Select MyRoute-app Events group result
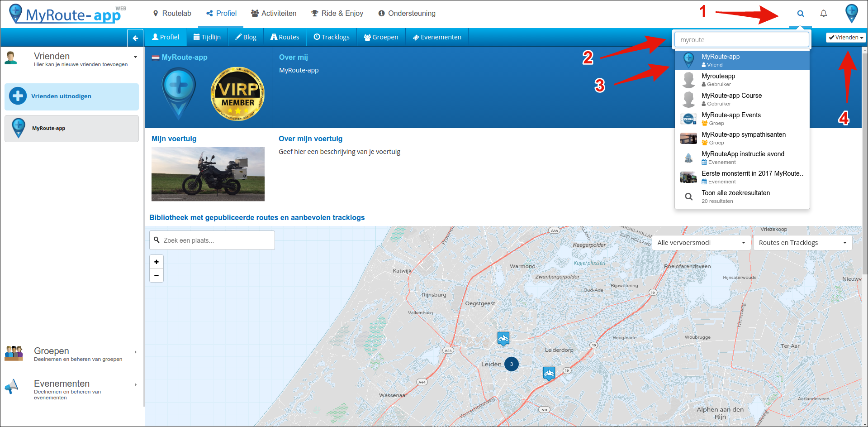Image resolution: width=868 pixels, height=427 pixels. [742, 119]
